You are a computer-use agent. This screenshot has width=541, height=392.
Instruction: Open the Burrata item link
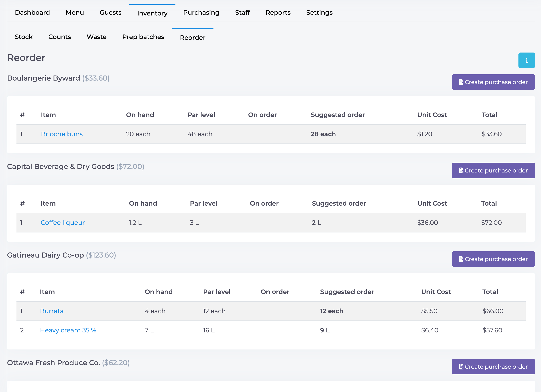pos(52,311)
